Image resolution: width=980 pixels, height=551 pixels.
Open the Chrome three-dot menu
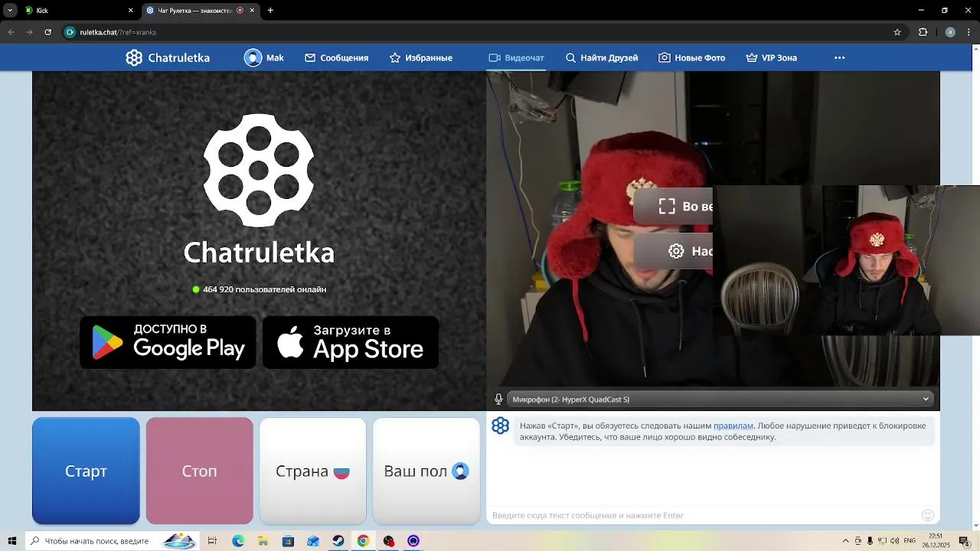click(x=969, y=32)
